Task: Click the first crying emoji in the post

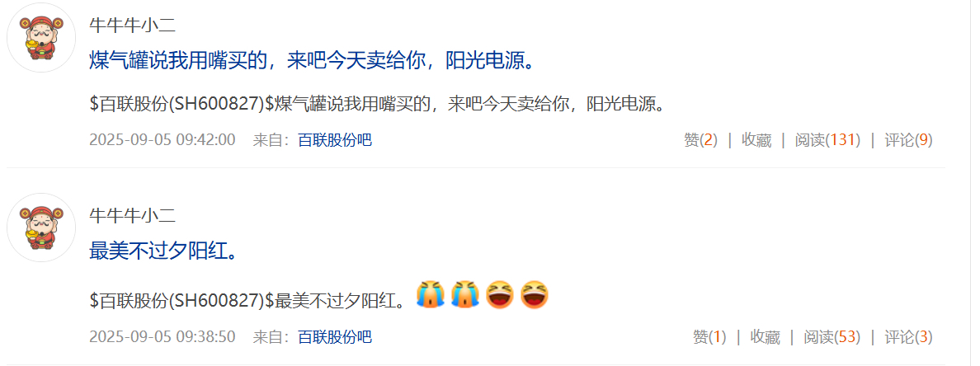Action: pos(431,295)
